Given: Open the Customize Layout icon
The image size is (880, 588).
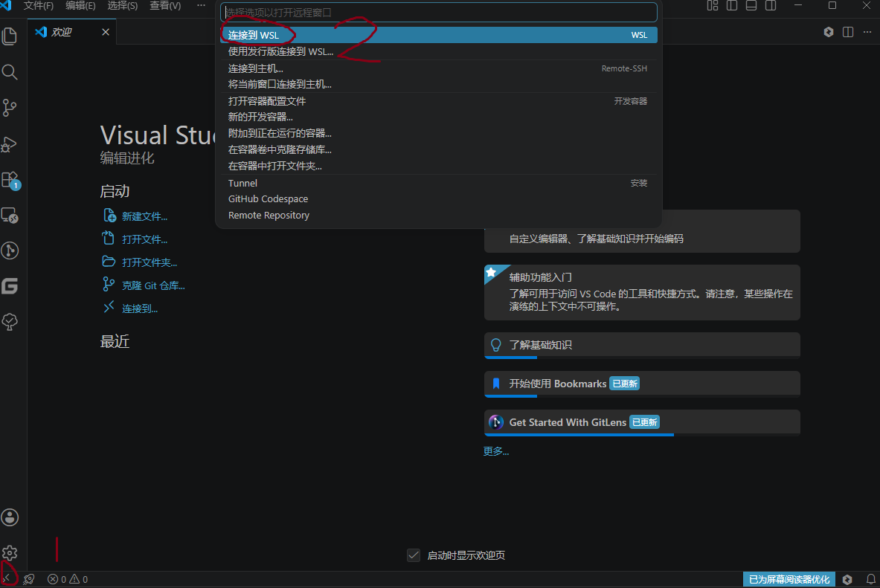Looking at the screenshot, I should 712,6.
